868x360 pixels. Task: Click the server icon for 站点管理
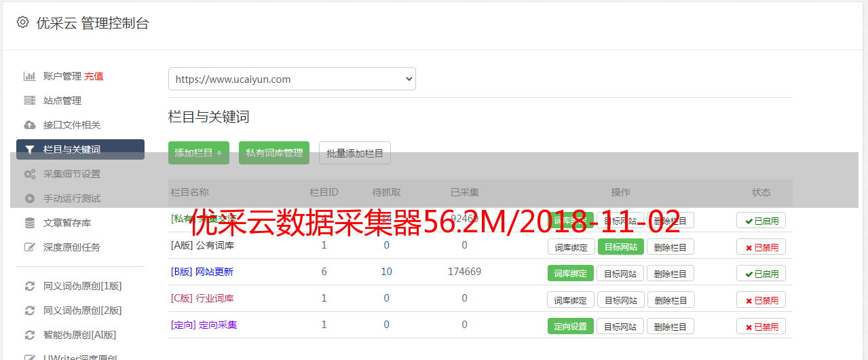pos(29,101)
